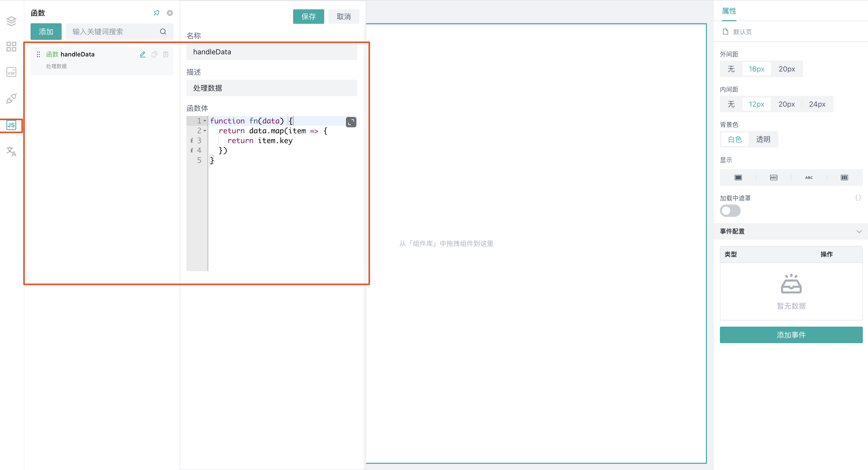Click the 操作 column header
This screenshot has height=470, width=868.
coord(826,254)
